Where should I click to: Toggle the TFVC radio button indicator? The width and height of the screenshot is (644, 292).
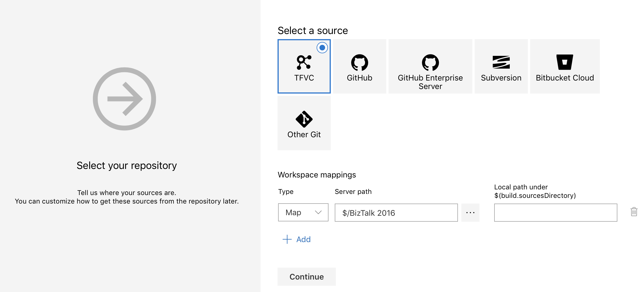tap(322, 48)
